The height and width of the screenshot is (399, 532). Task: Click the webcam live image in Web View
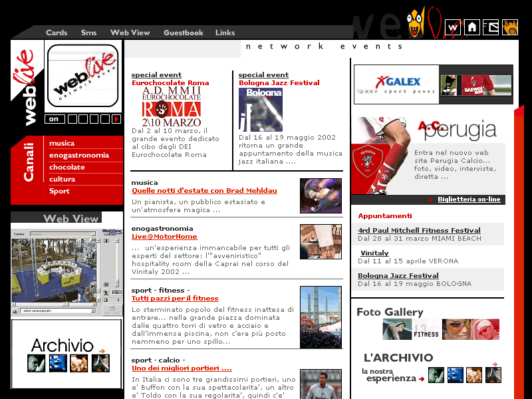click(x=55, y=270)
